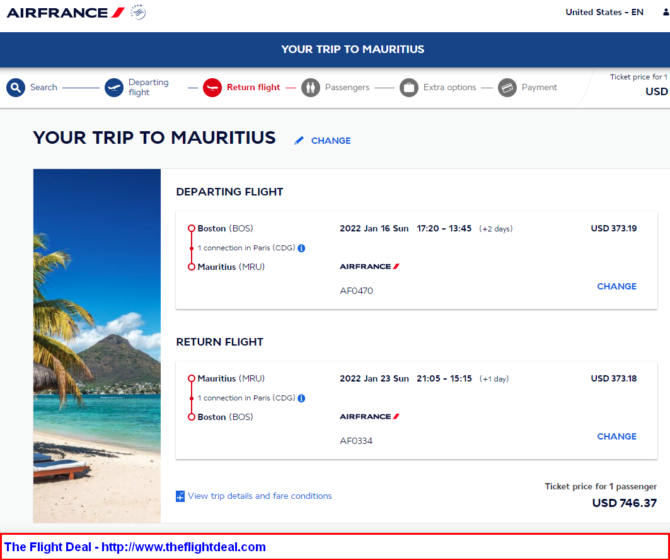Open connection info icon for return flight

[x=301, y=398]
